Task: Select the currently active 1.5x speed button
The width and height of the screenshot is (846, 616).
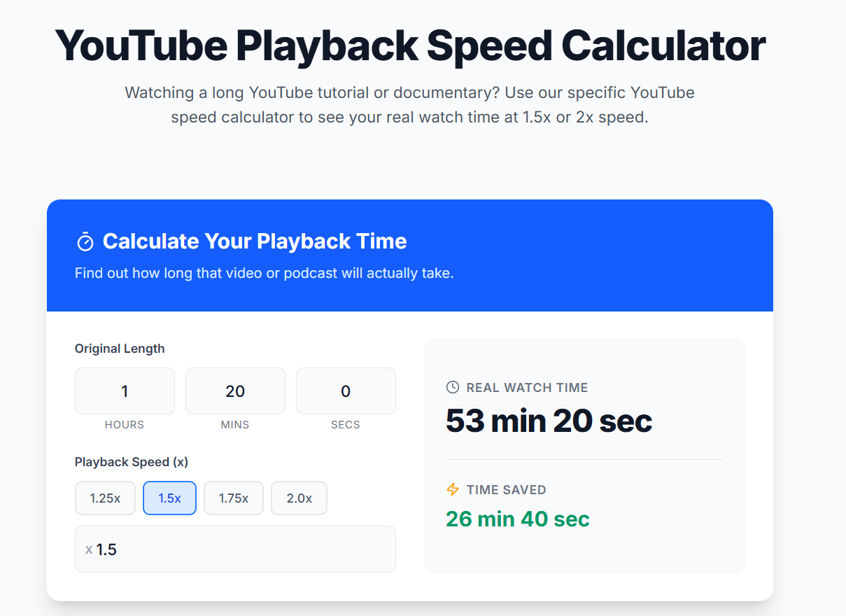Action: click(169, 498)
